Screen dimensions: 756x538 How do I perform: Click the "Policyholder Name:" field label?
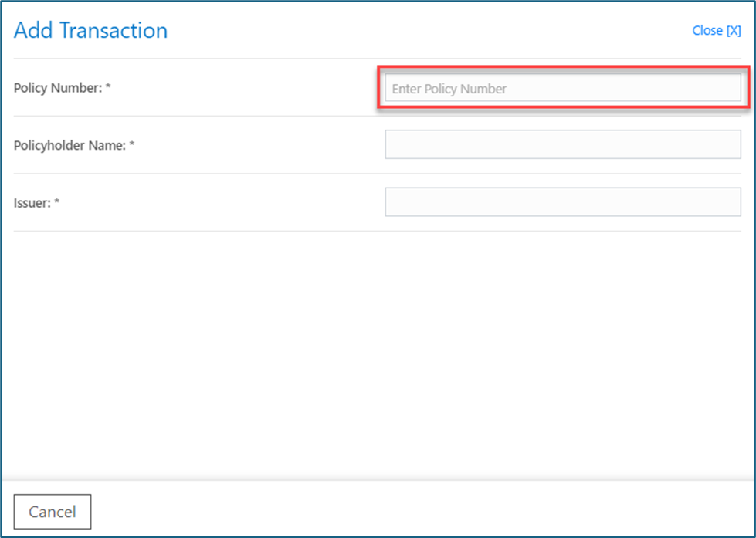pos(69,145)
